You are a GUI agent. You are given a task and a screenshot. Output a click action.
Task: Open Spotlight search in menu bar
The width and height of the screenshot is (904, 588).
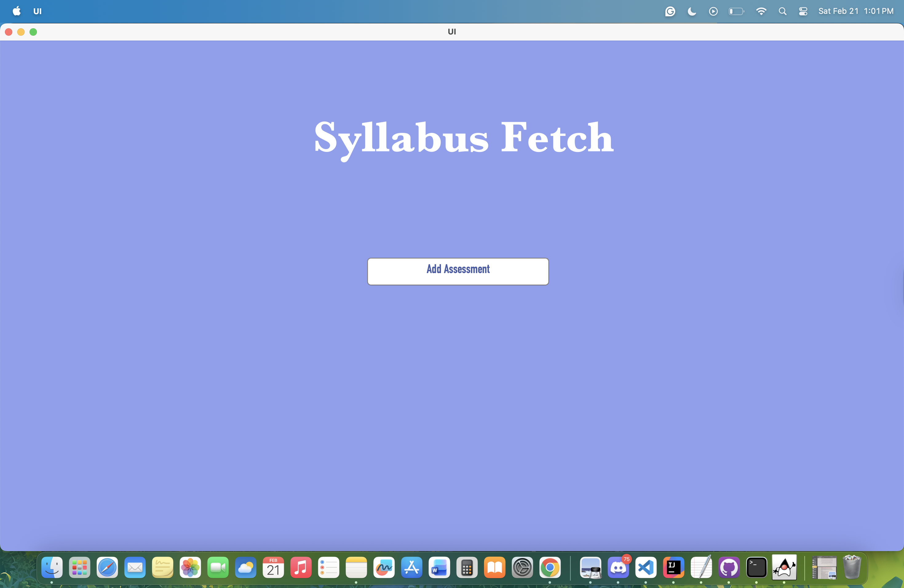[x=782, y=11]
